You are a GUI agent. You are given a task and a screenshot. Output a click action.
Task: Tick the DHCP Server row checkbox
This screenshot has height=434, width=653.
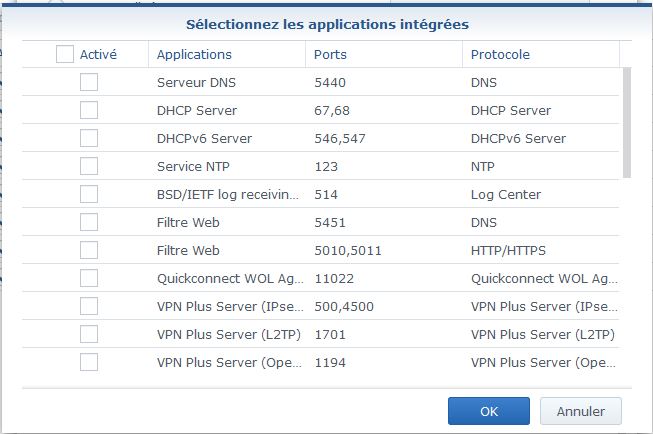click(x=89, y=110)
